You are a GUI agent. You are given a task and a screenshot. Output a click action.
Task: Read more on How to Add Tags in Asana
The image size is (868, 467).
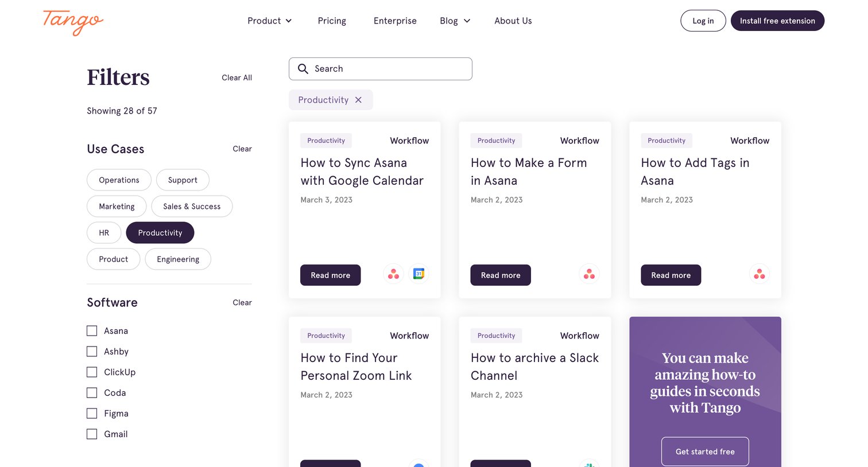coord(671,275)
